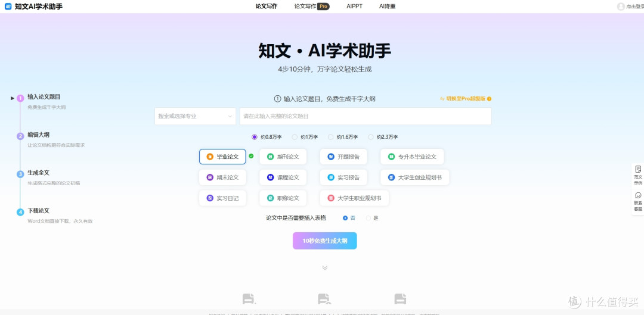Expand the double chevron down arrow
The width and height of the screenshot is (644, 315).
(x=325, y=268)
